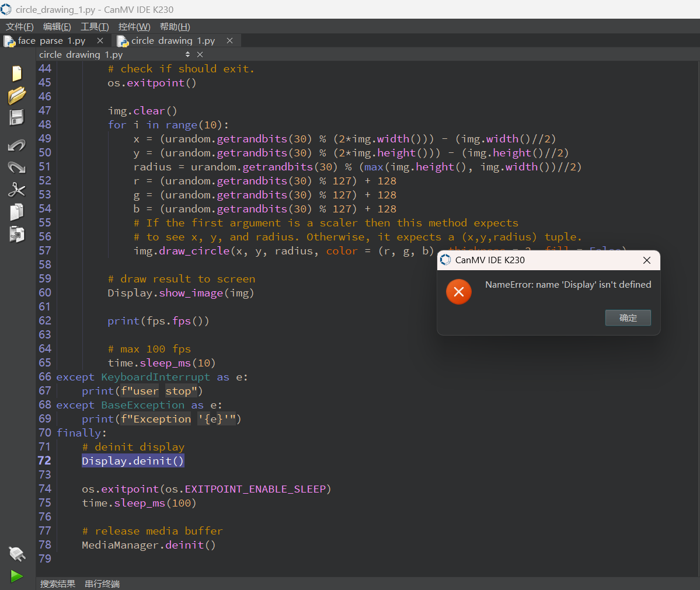Click line 72 Display.deinit() in the editor
The image size is (700, 590).
[x=133, y=461]
